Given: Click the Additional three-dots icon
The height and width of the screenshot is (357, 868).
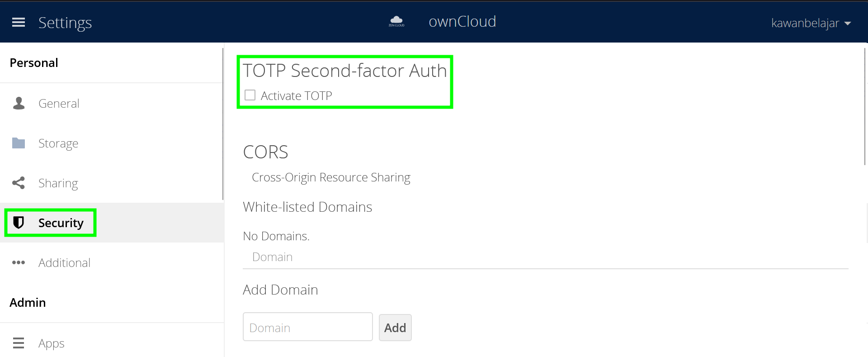Looking at the screenshot, I should (x=19, y=262).
